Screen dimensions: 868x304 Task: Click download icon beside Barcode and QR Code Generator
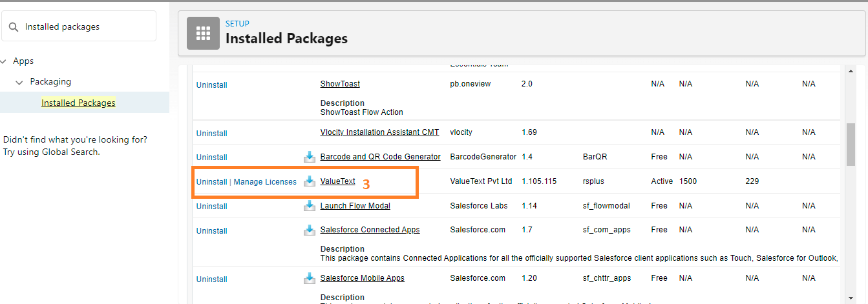pyautogui.click(x=310, y=157)
